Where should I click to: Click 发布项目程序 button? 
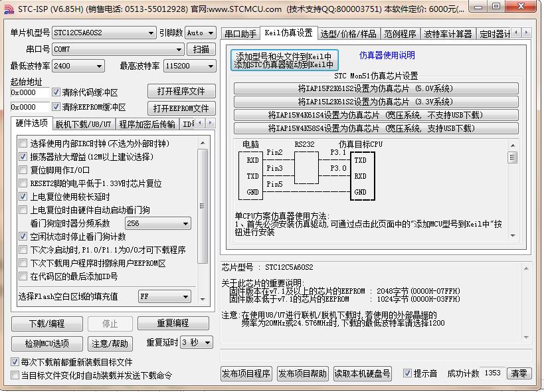(x=246, y=373)
